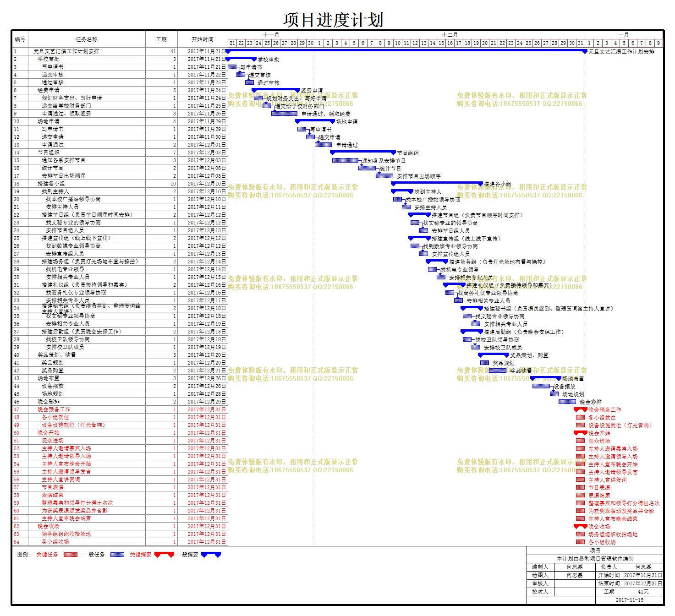
Task: Click the 41天 duration value in the title block
Action: click(643, 592)
